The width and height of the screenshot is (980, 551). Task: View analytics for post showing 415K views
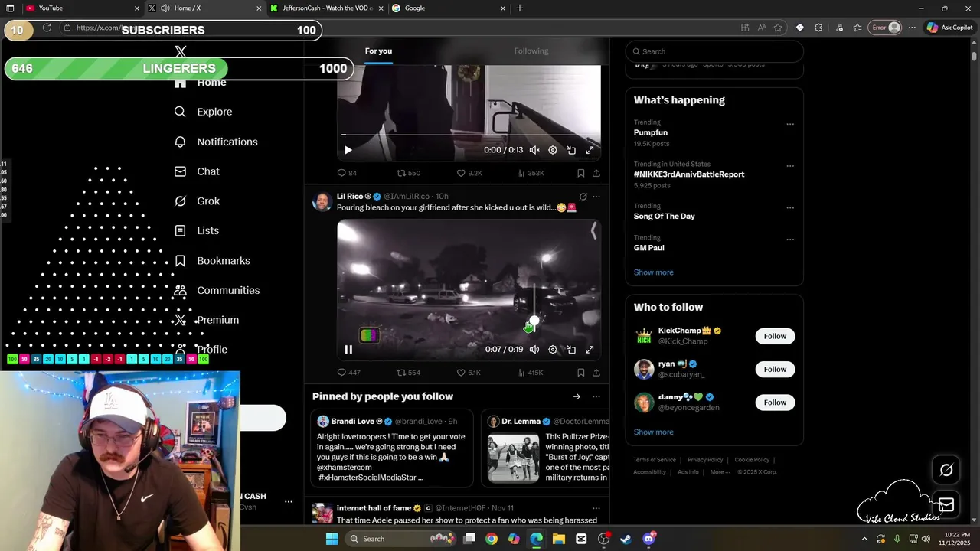click(x=530, y=373)
